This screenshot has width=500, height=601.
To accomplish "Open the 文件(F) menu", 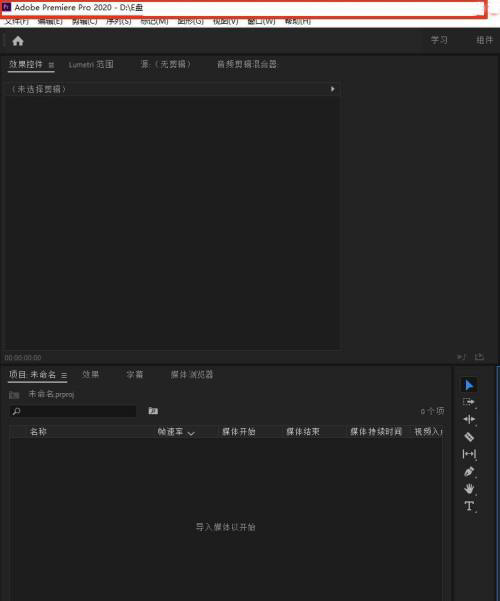I will point(16,21).
